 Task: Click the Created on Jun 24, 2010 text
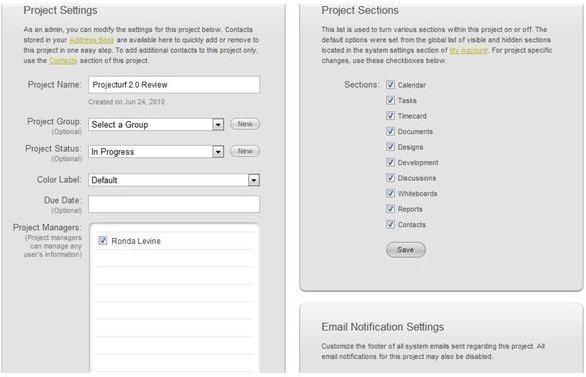pos(126,102)
